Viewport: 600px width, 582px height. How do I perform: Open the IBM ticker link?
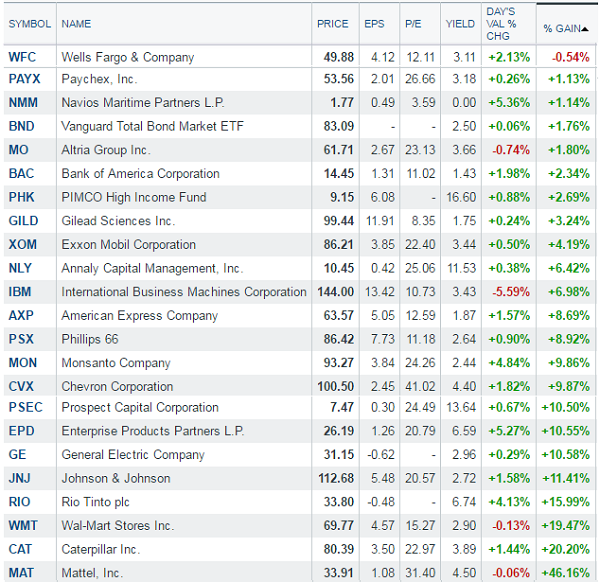20,292
